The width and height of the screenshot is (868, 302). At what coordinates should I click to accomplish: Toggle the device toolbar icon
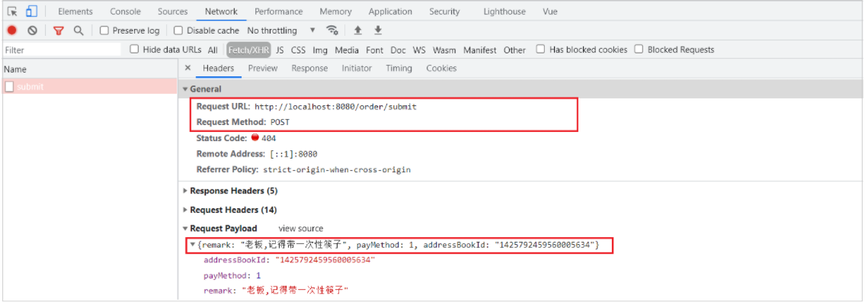(31, 11)
